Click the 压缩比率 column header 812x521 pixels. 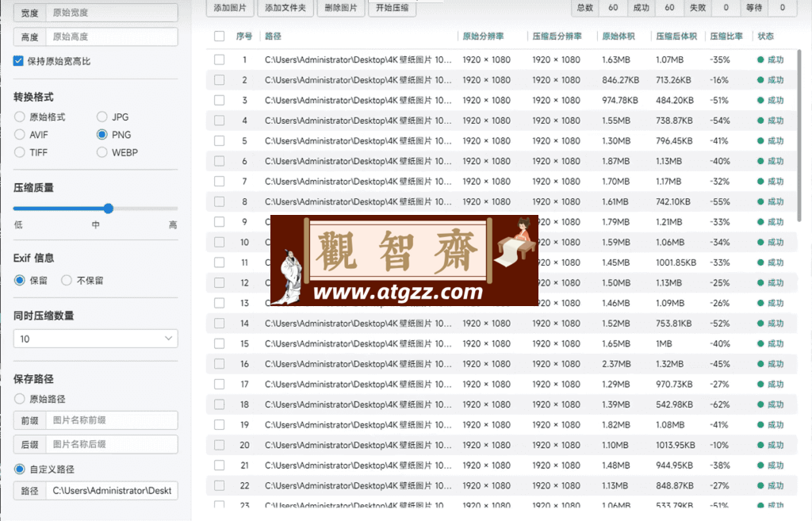726,36
